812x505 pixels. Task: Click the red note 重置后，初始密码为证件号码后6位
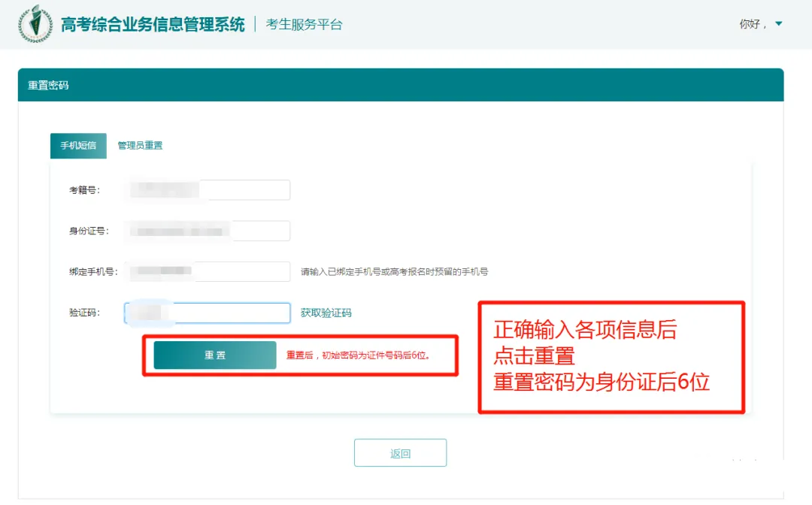point(359,355)
